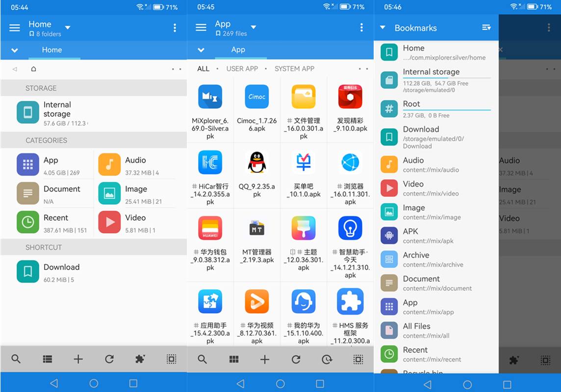Tap the home icon in the breadcrumb bar

33,69
